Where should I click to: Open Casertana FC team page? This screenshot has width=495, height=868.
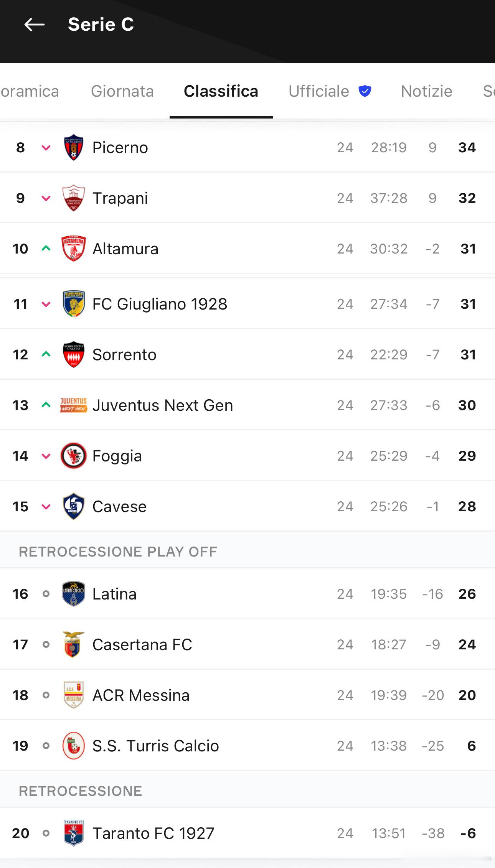[247, 644]
